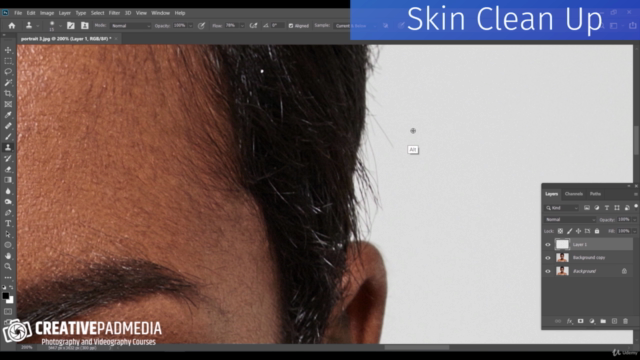Toggle lock image pixels brush icon
This screenshot has width=640, height=360.
click(569, 231)
